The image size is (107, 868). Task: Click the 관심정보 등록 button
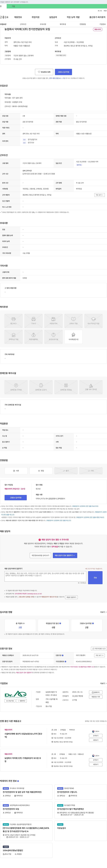[x=44, y=72]
